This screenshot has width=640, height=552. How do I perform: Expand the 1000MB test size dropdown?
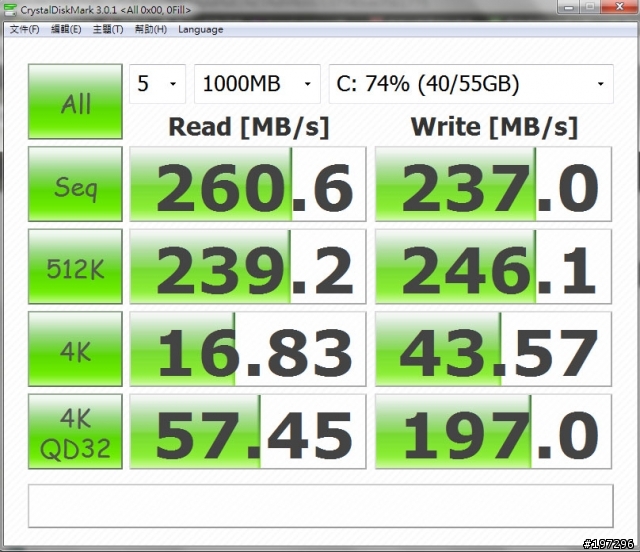pyautogui.click(x=257, y=84)
